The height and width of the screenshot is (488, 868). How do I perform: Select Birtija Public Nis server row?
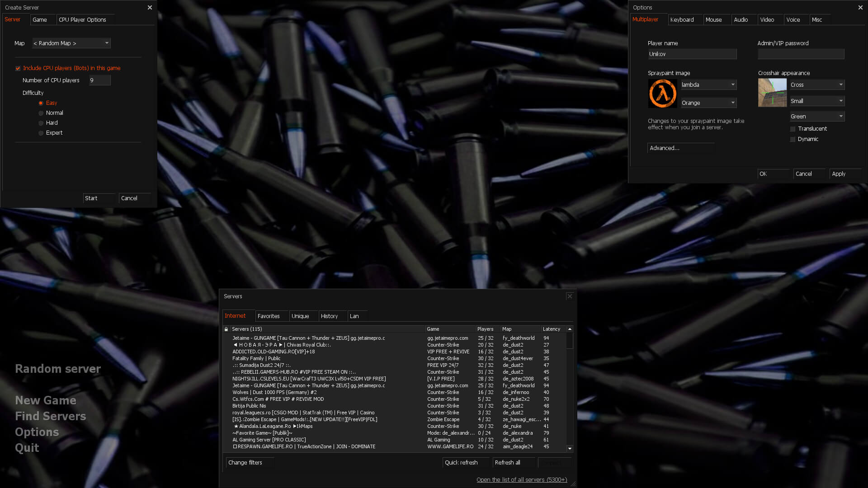coord(395,406)
